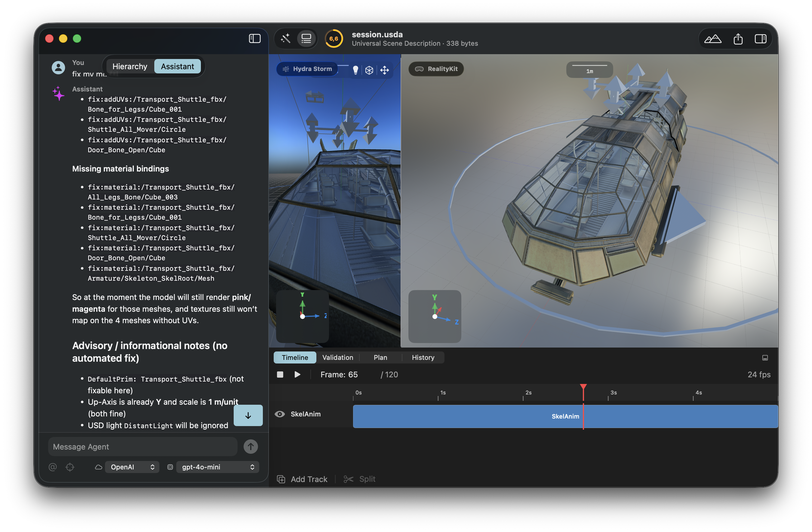812x532 pixels.
Task: Open the gpt-4o-mini model dropdown
Action: (217, 467)
